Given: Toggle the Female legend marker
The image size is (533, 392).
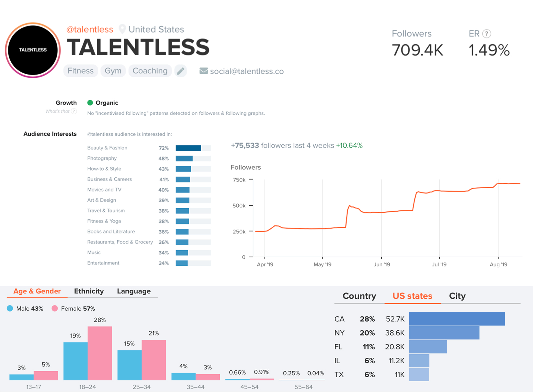Looking at the screenshot, I should [55, 308].
